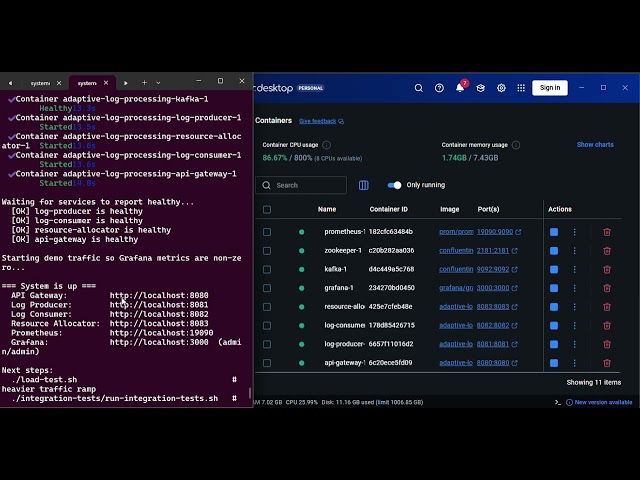Open the terminal new-tab dropdown arrow
640x480 pixels.
click(158, 83)
